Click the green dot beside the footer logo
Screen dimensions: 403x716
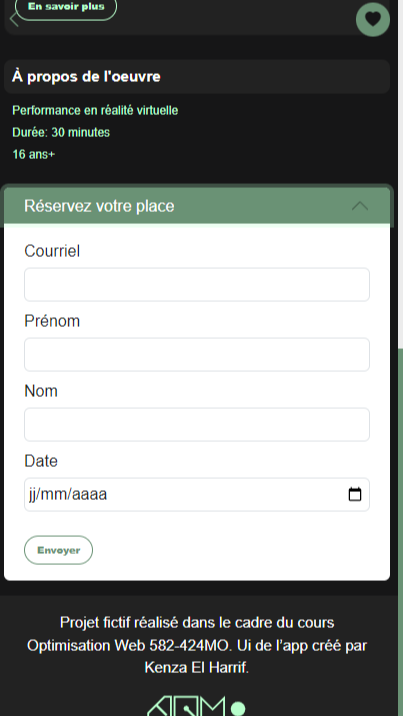coord(238,709)
